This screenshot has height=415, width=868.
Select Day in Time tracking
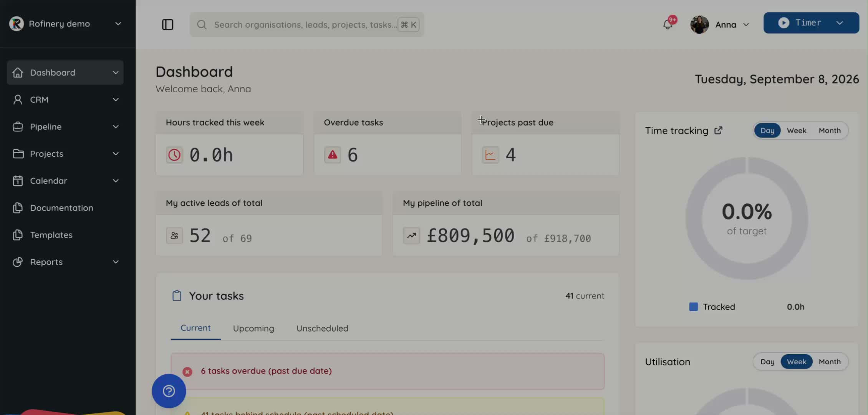767,131
